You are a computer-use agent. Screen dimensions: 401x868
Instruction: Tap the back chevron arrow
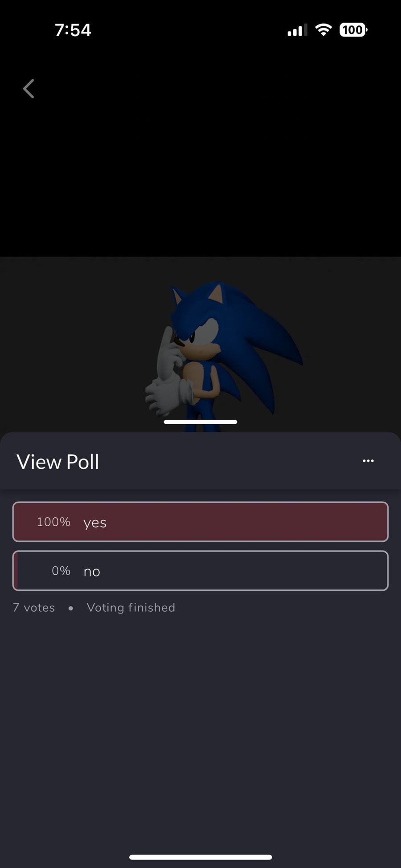coord(29,89)
